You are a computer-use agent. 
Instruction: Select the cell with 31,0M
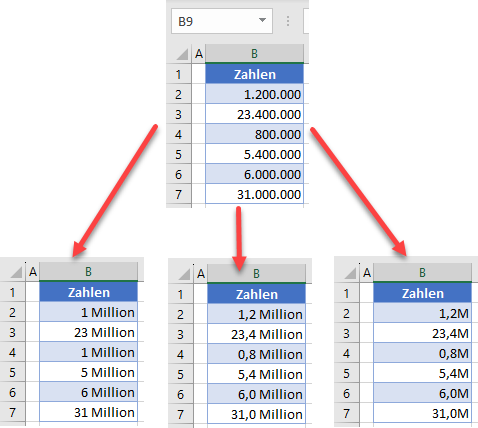pos(422,413)
